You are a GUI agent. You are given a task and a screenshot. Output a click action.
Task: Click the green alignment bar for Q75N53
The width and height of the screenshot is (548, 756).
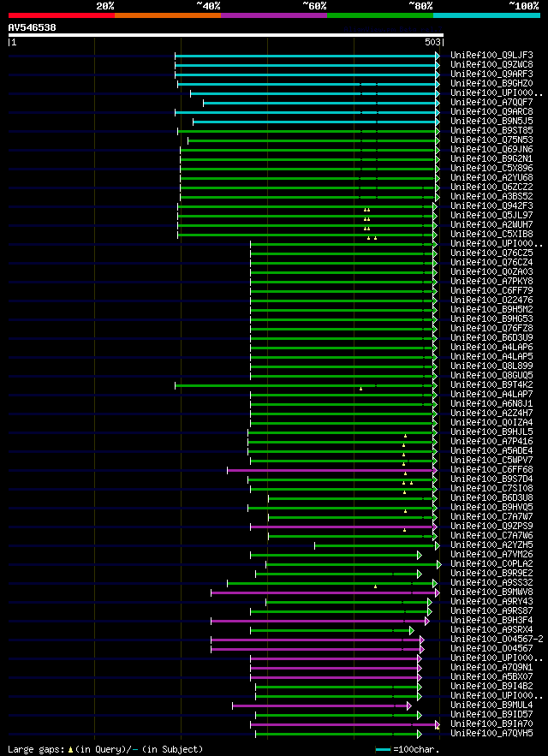[x=312, y=140]
